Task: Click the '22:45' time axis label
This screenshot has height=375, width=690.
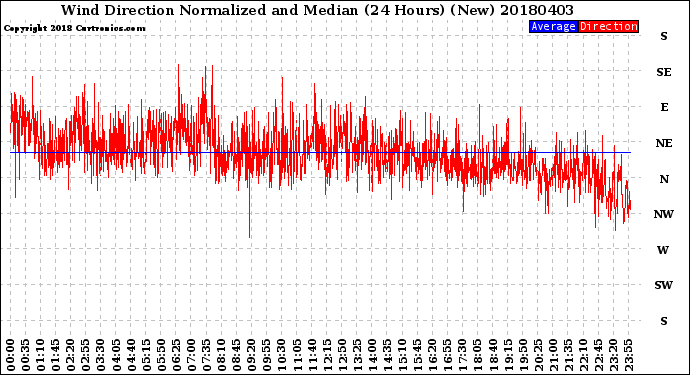Action: (598, 355)
